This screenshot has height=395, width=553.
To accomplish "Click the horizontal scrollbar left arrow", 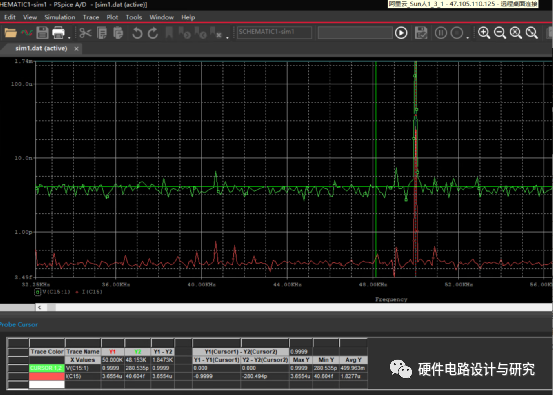I will pyautogui.click(x=40, y=307).
